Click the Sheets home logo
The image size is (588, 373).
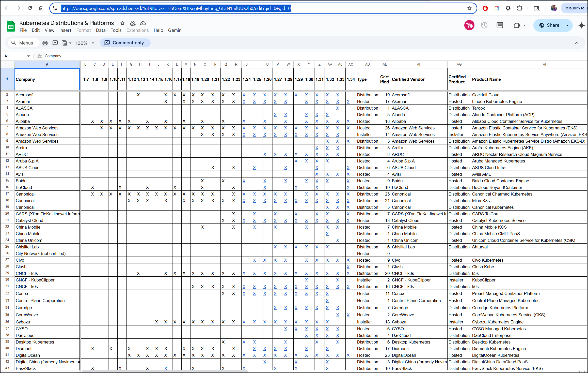coord(11,26)
